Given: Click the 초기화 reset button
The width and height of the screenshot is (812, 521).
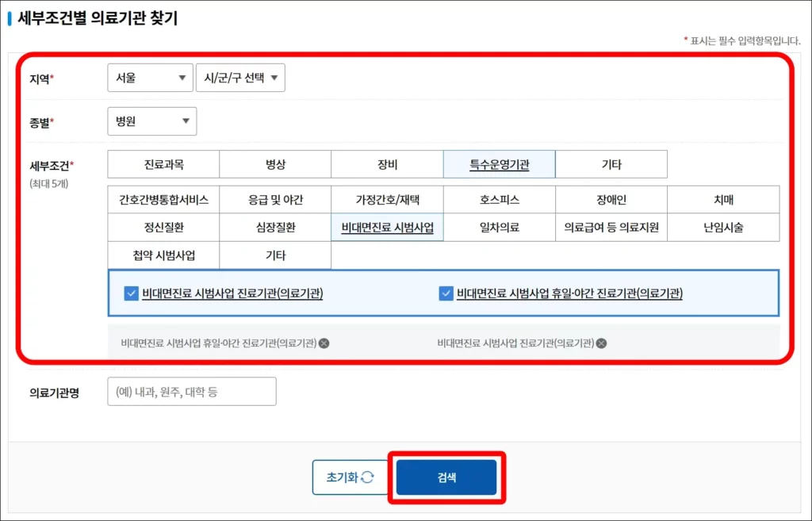Looking at the screenshot, I should [350, 477].
